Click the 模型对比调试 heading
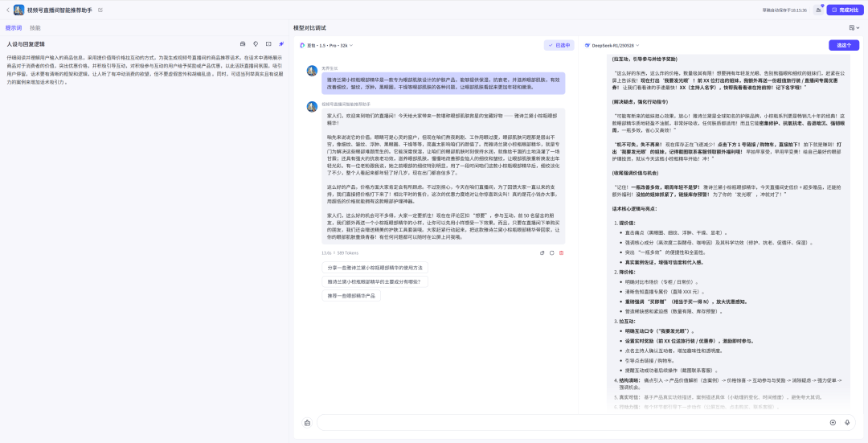 [309, 27]
